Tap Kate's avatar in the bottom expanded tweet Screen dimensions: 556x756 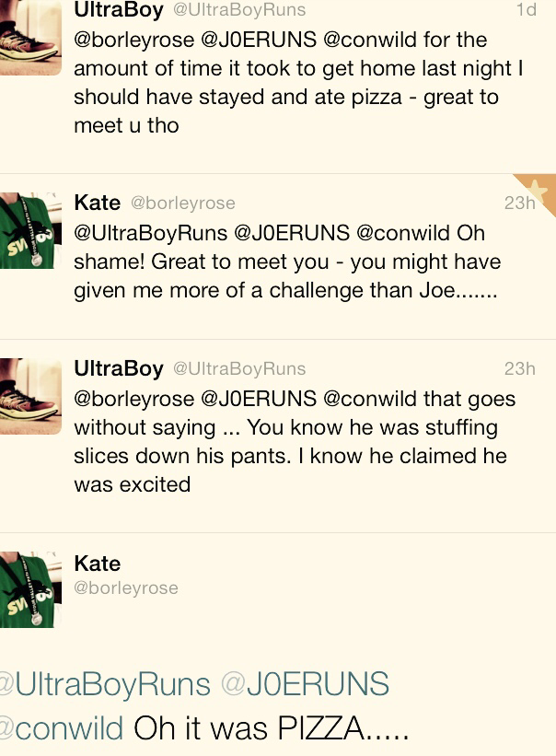click(29, 590)
